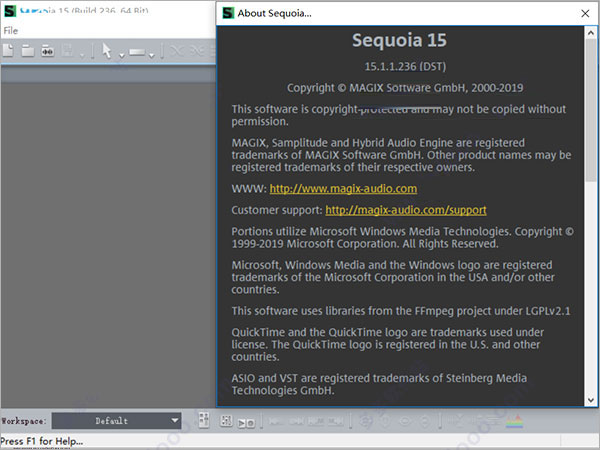Click the About dialog scrollbar thumb
The image size is (600, 450).
pos(591,110)
